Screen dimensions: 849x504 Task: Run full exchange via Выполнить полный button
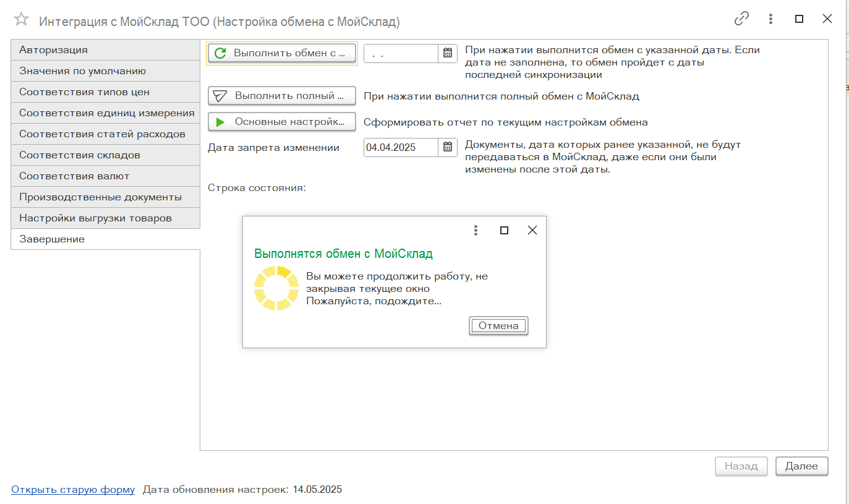(x=282, y=96)
